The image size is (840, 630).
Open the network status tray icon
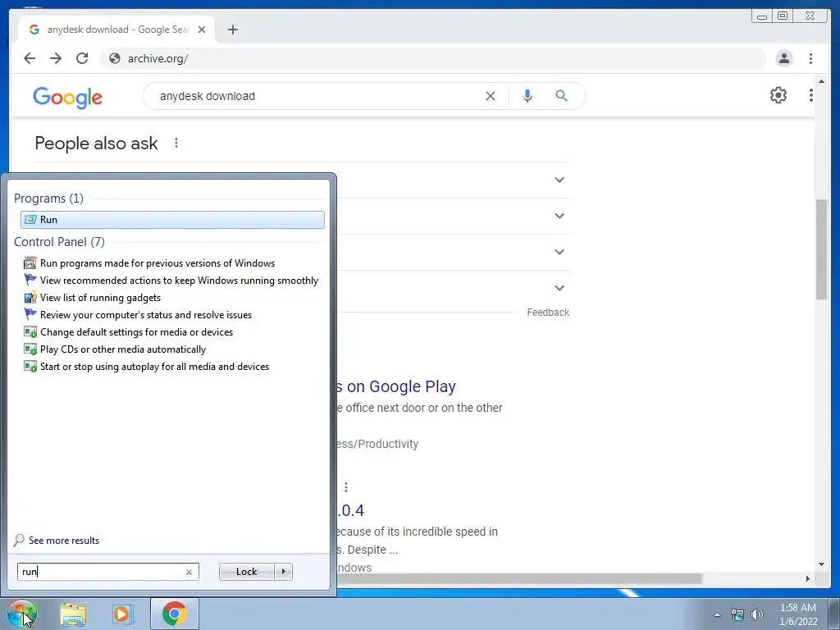pyautogui.click(x=737, y=614)
